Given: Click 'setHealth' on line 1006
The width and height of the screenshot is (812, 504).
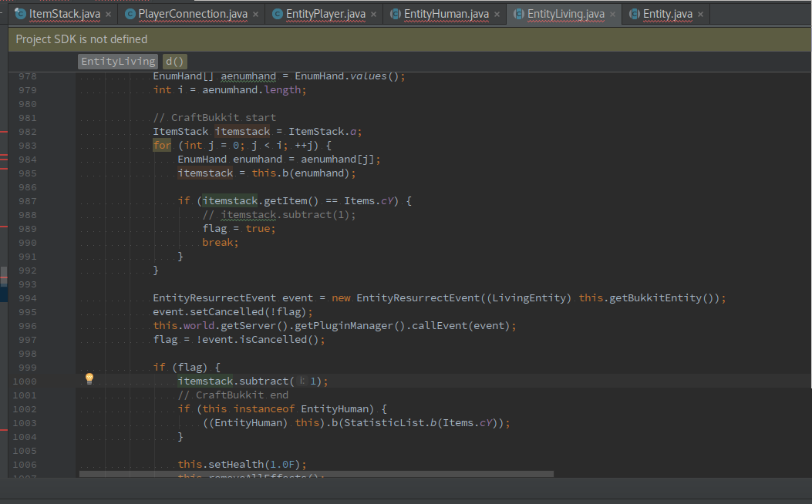Looking at the screenshot, I should pyautogui.click(x=236, y=465).
